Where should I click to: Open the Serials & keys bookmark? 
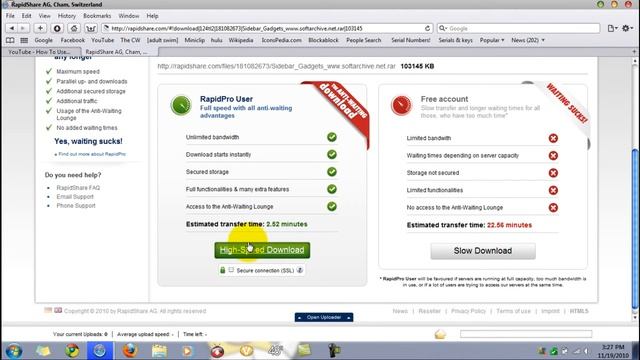[x=456, y=40]
